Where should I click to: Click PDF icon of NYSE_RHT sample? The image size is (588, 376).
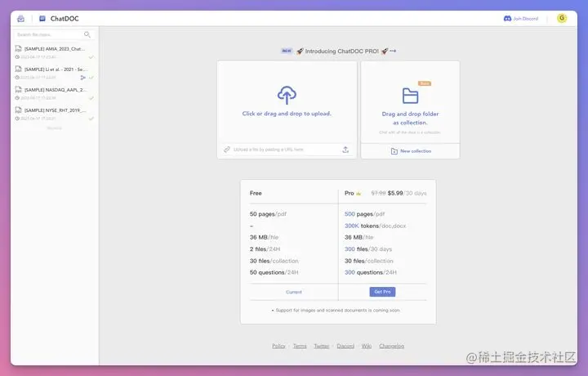(18, 110)
